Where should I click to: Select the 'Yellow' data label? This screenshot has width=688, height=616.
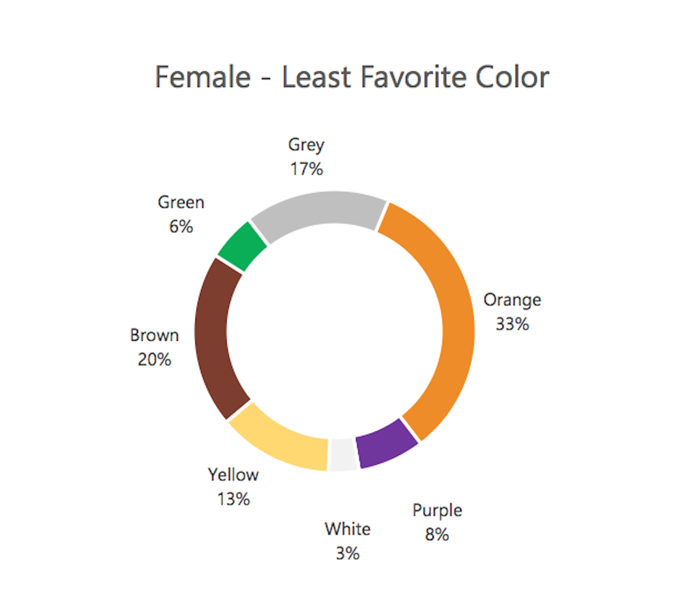(x=233, y=474)
